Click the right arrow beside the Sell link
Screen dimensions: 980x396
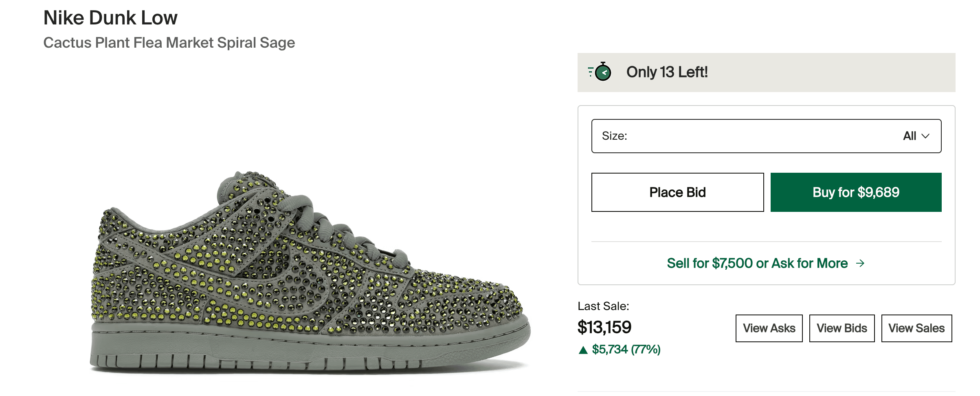click(860, 263)
